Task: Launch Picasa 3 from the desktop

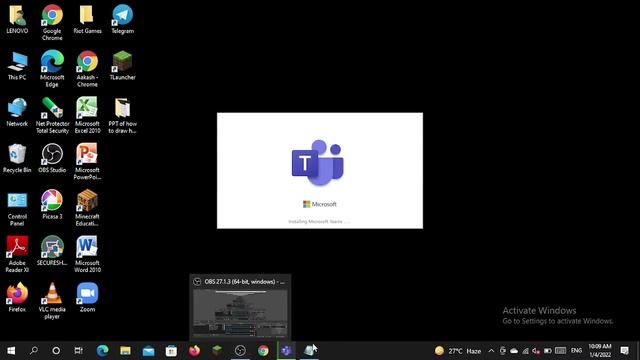Action: pos(52,205)
